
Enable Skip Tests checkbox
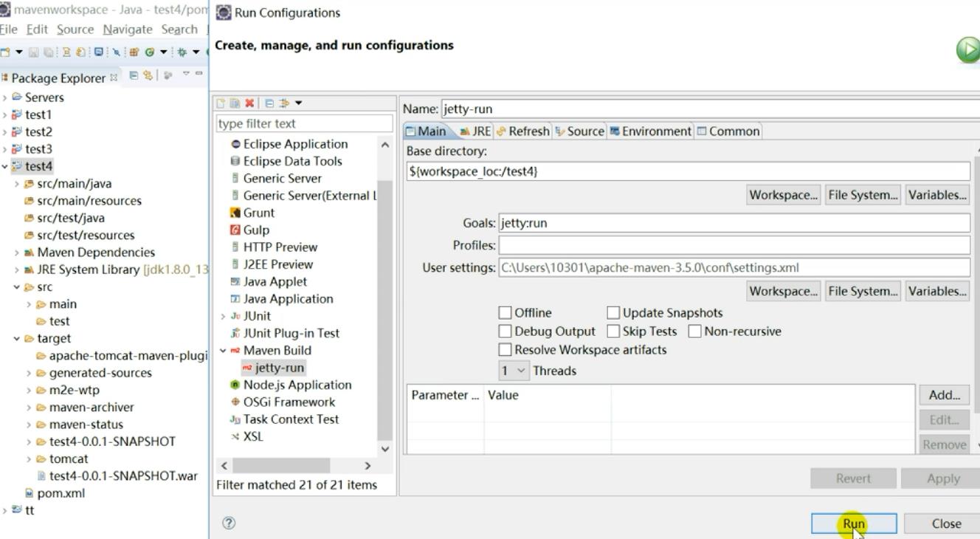(x=613, y=332)
